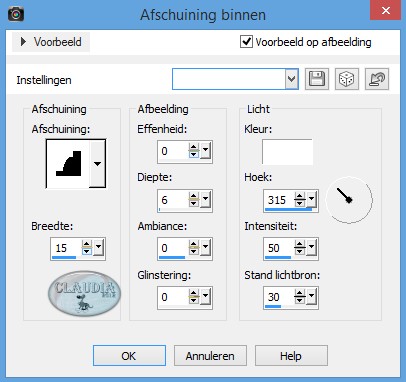
Task: Open the Breedte slider dropdown arrow
Action: [x=99, y=248]
